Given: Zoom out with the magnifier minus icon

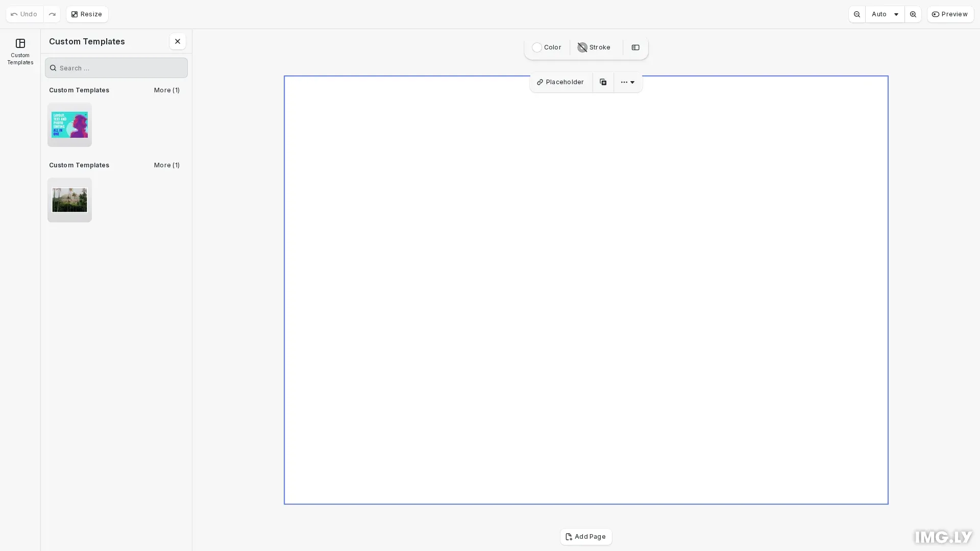Looking at the screenshot, I should coord(857,14).
